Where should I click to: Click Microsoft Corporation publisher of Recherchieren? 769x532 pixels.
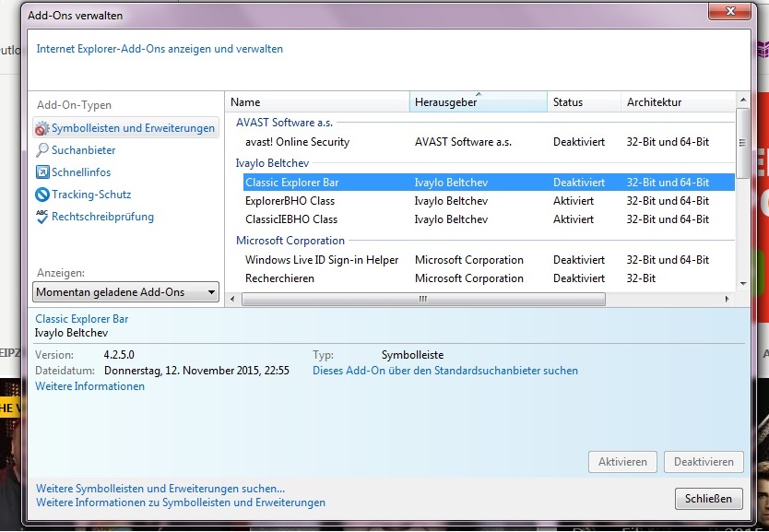click(468, 278)
